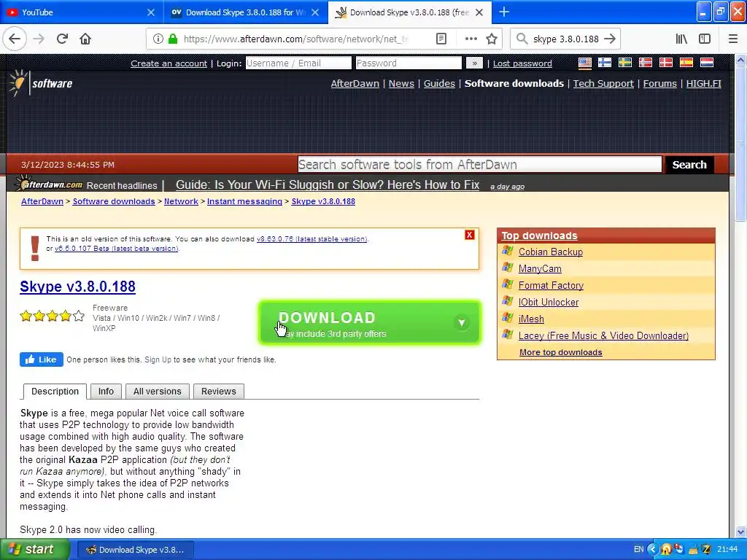747x560 pixels.
Task: Select the Dutch flag language icon
Action: 706,63
